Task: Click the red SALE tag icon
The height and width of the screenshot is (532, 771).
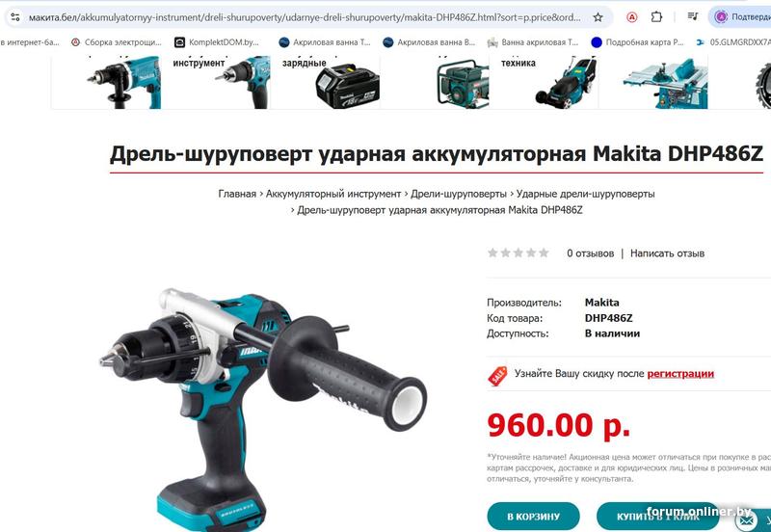Action: coord(497,376)
